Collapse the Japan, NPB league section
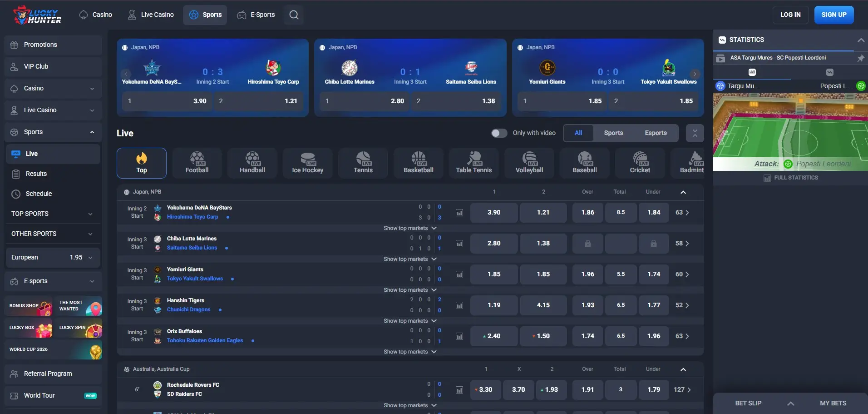The image size is (868, 414). pyautogui.click(x=683, y=192)
